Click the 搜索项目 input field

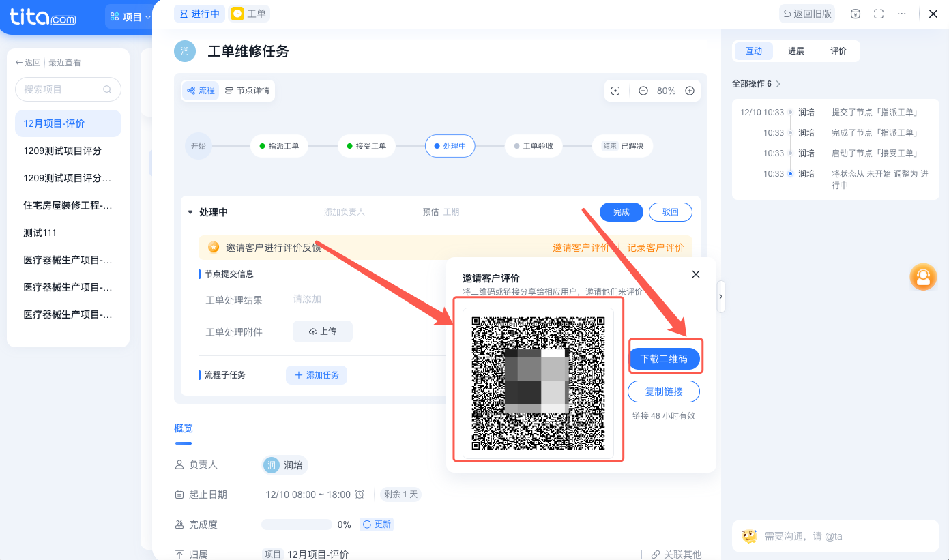click(x=68, y=89)
